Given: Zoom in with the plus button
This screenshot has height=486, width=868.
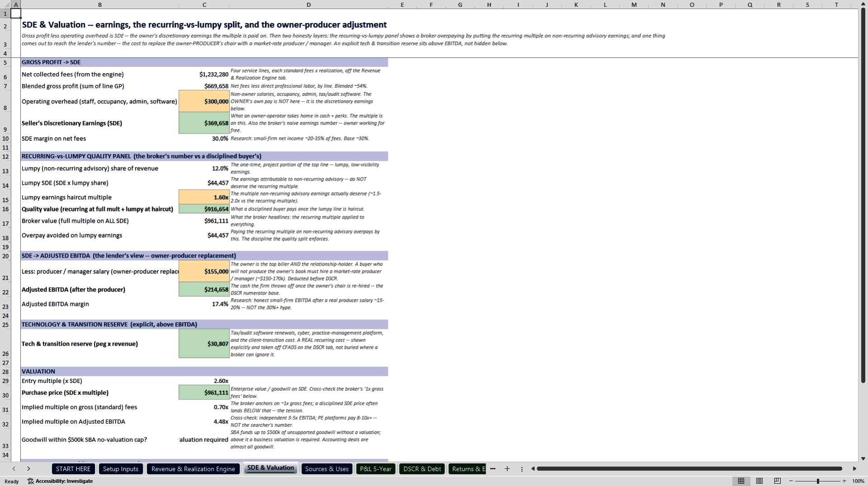Looking at the screenshot, I should [x=844, y=481].
